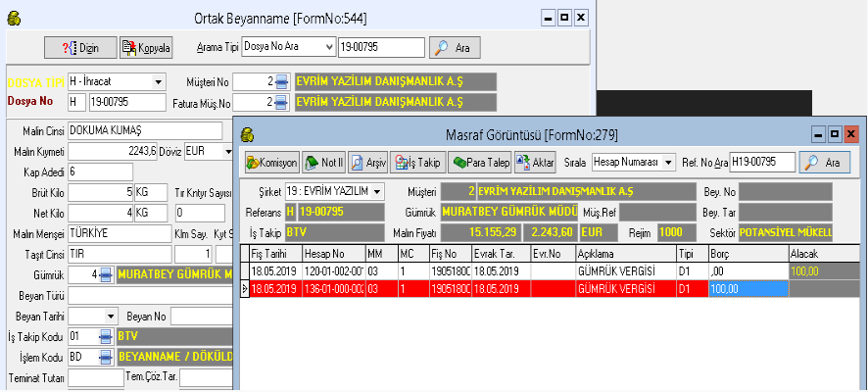
Task: Click the Beyan Türü field
Action: pos(150,296)
